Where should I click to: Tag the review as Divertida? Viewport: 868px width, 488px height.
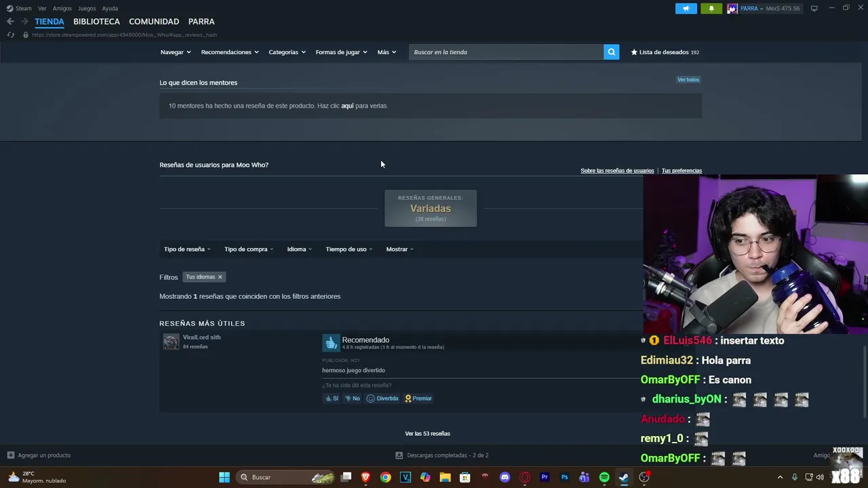pyautogui.click(x=382, y=399)
